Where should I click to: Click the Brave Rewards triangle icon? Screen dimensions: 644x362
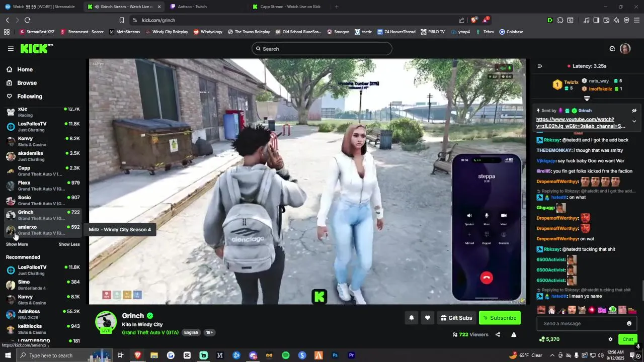[x=486, y=20]
